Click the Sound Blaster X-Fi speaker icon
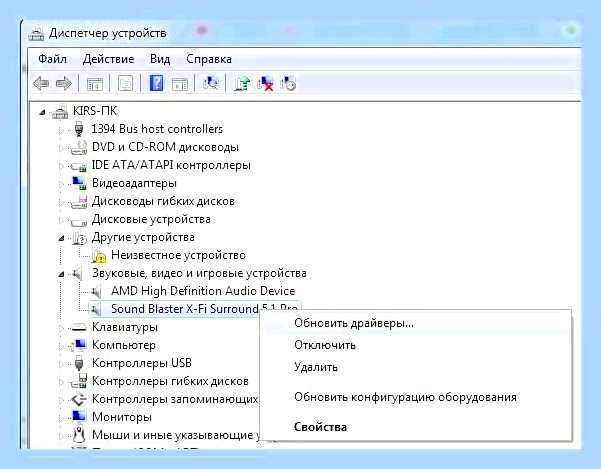The height and width of the screenshot is (469, 601). coord(96,309)
